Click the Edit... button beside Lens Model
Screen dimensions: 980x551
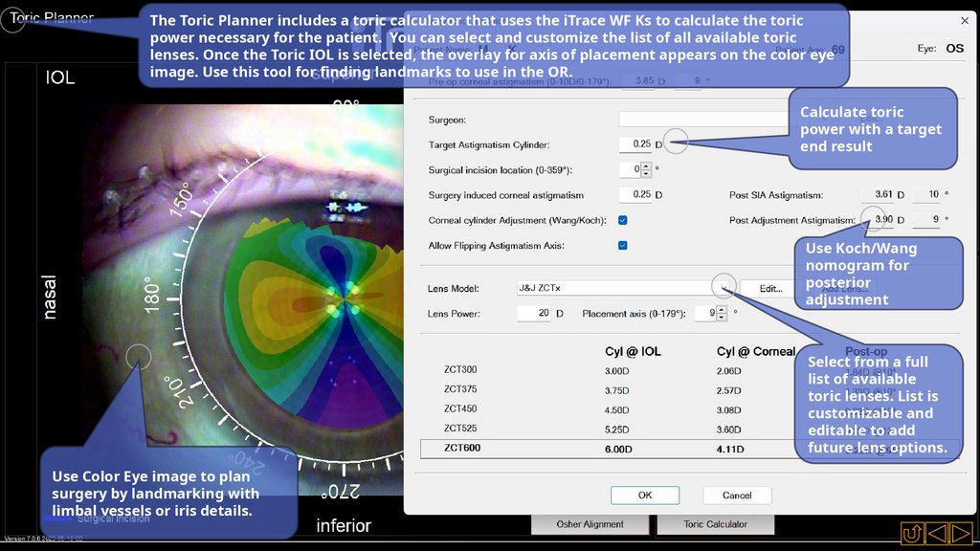point(770,289)
